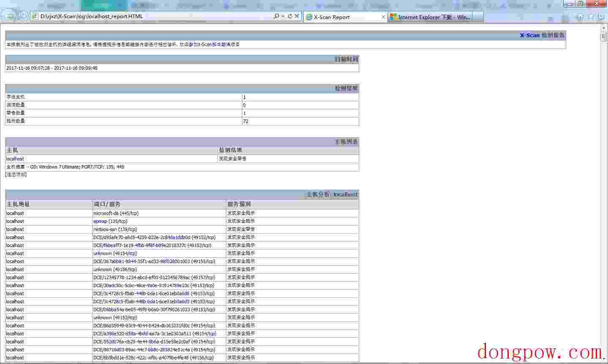Click the DCE/06bba54a (49153/tcp) entry
The width and height of the screenshot is (608, 364).
point(154,310)
